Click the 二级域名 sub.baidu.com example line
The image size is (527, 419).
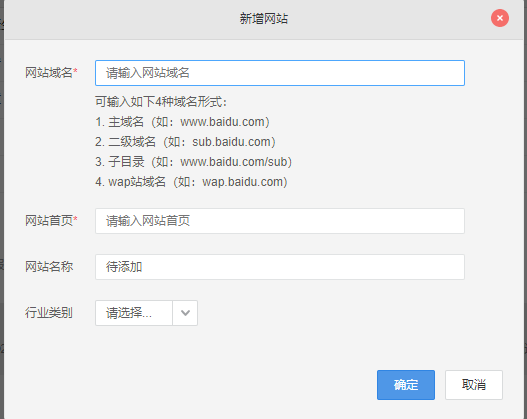coord(185,142)
